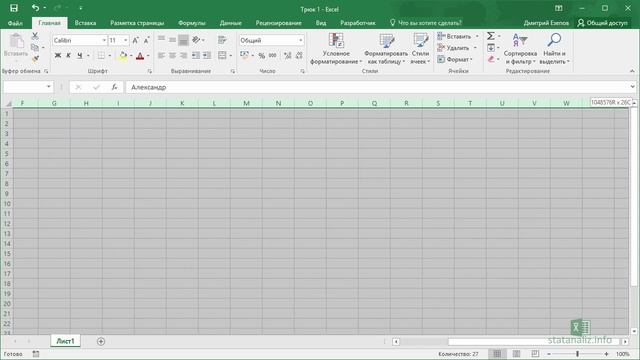The image size is (640, 360).
Task: Decrease cell indent
Action: [x=196, y=56]
